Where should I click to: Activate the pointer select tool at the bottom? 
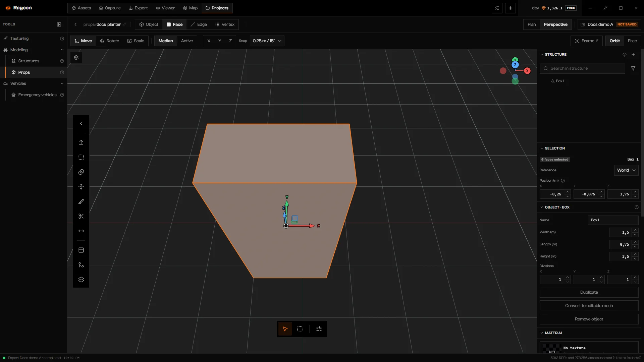click(285, 329)
